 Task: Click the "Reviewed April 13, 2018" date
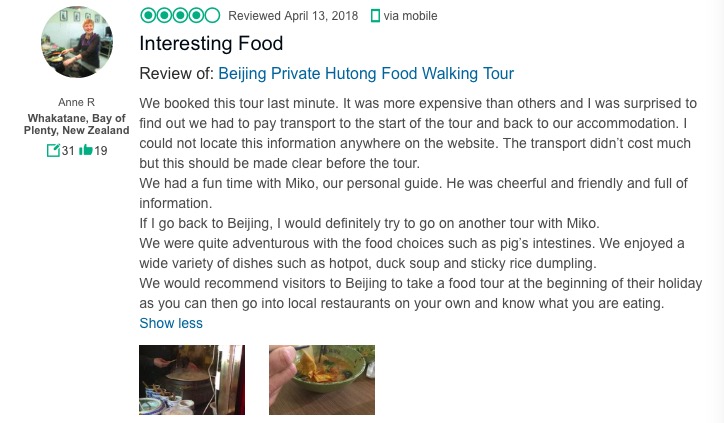pyautogui.click(x=294, y=16)
